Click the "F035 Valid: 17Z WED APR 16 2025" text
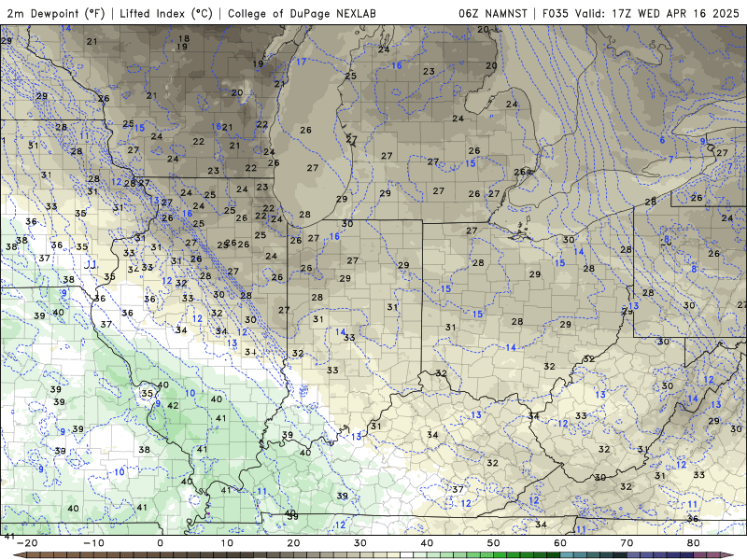Screen dimensions: 747x560 coord(641,13)
